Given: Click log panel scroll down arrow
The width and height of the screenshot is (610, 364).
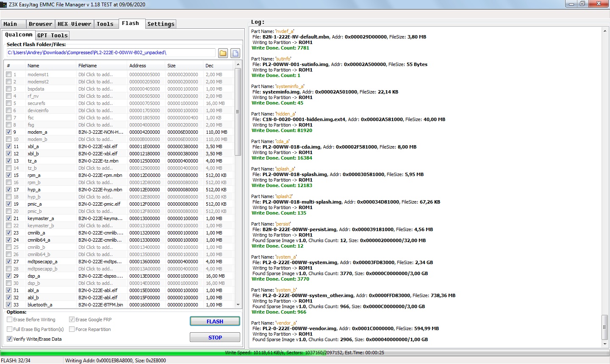Looking at the screenshot, I should coord(605,344).
